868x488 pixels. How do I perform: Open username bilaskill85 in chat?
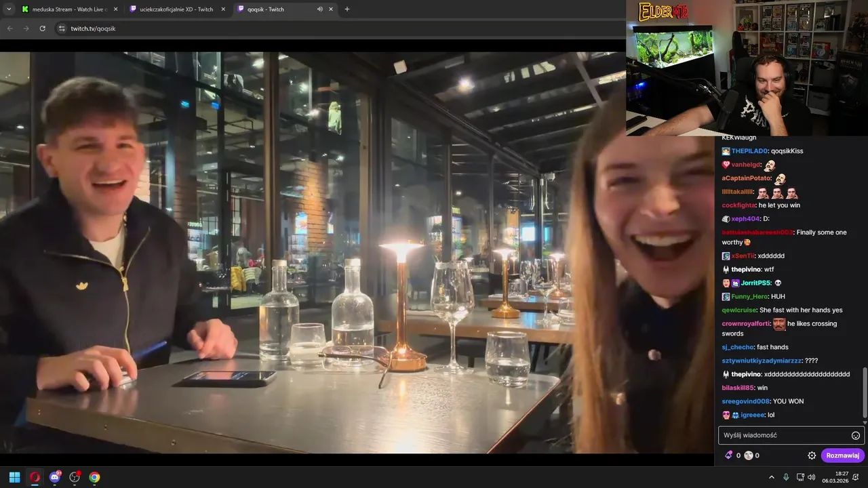click(x=738, y=388)
